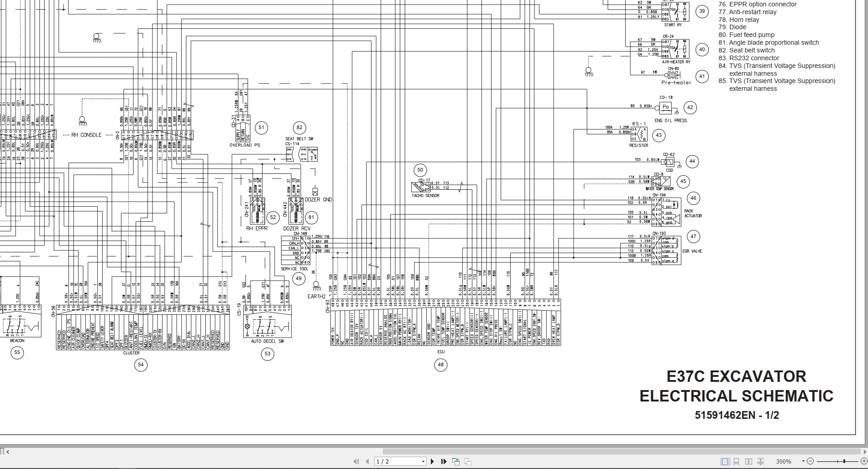
Task: Go to the first page icon
Action: 356,461
